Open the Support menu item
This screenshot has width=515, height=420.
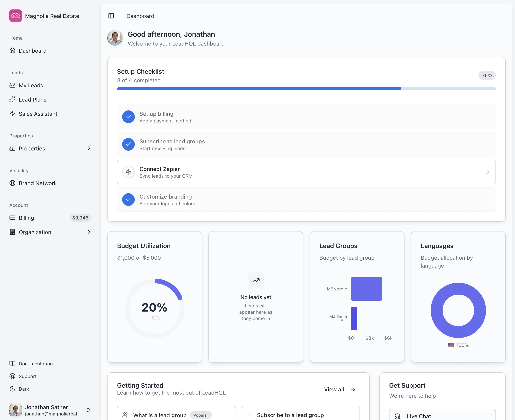27,376
